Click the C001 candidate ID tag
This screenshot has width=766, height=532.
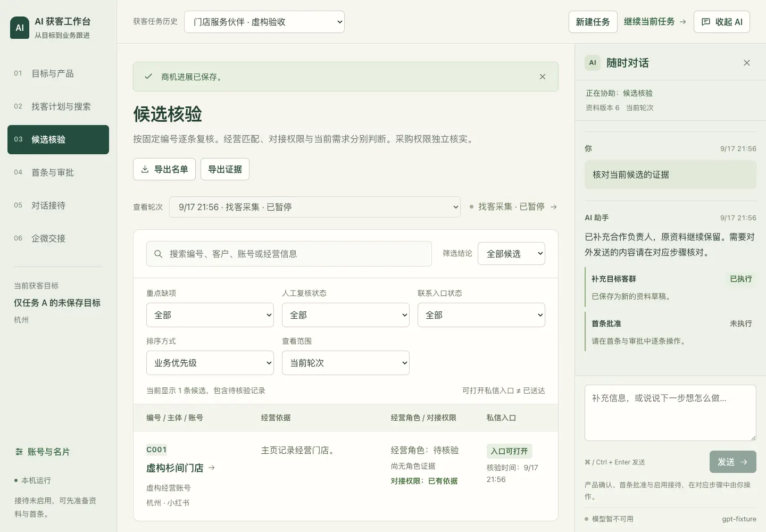pyautogui.click(x=156, y=450)
